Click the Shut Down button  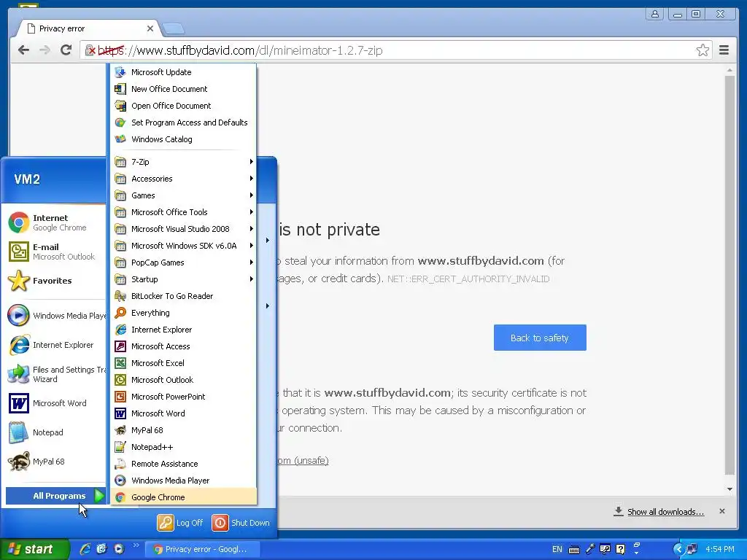click(x=241, y=522)
